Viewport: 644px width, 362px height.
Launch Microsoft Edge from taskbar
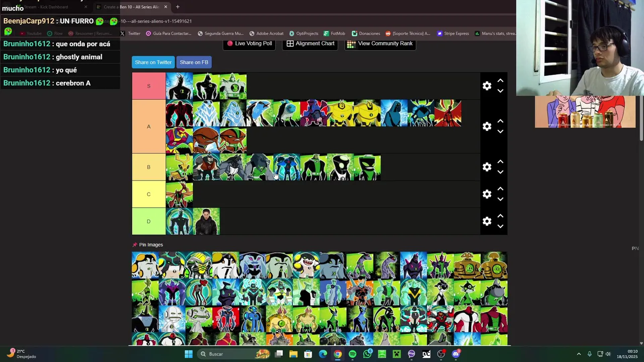point(323,354)
